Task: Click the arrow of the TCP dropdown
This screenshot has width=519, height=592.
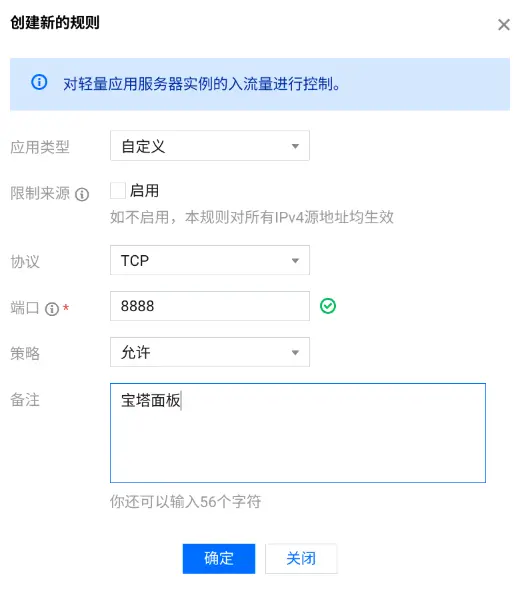Action: (295, 261)
